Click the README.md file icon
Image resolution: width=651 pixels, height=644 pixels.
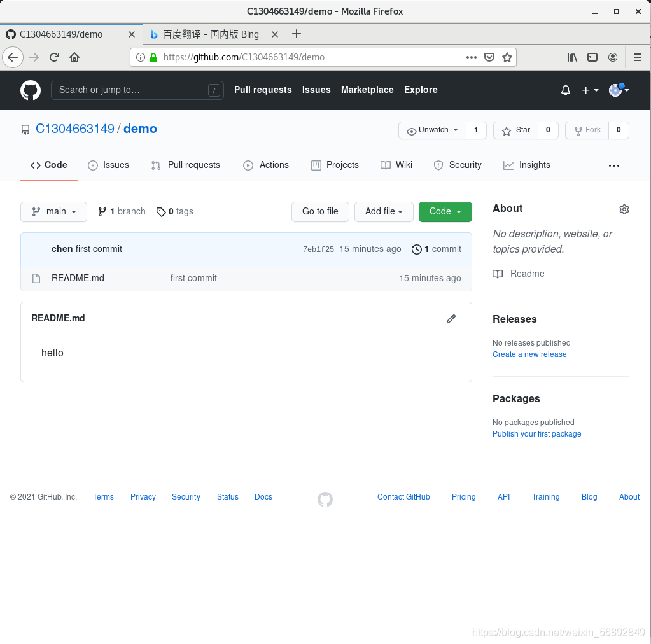pyautogui.click(x=36, y=278)
